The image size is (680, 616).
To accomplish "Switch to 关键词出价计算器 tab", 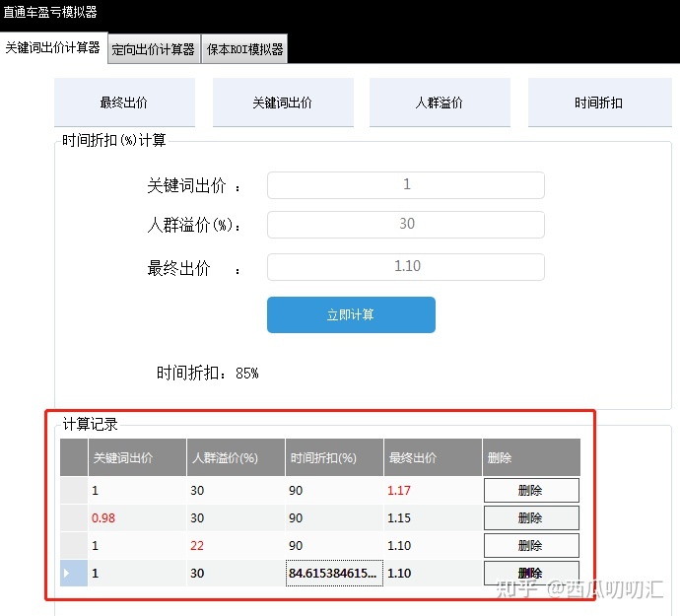I will point(53,47).
